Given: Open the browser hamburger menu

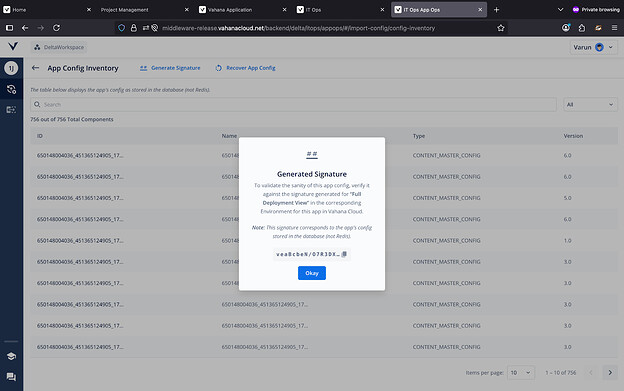Looking at the screenshot, I should point(614,28).
